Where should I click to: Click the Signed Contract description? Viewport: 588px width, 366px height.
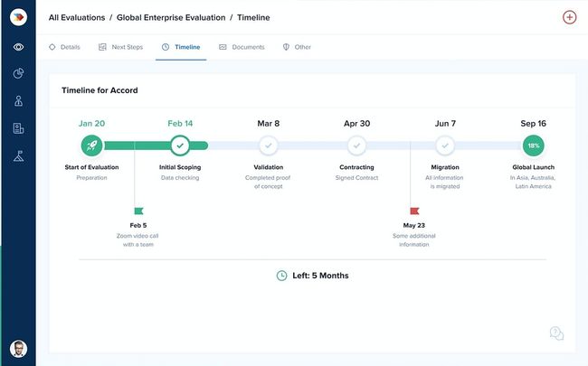click(356, 177)
